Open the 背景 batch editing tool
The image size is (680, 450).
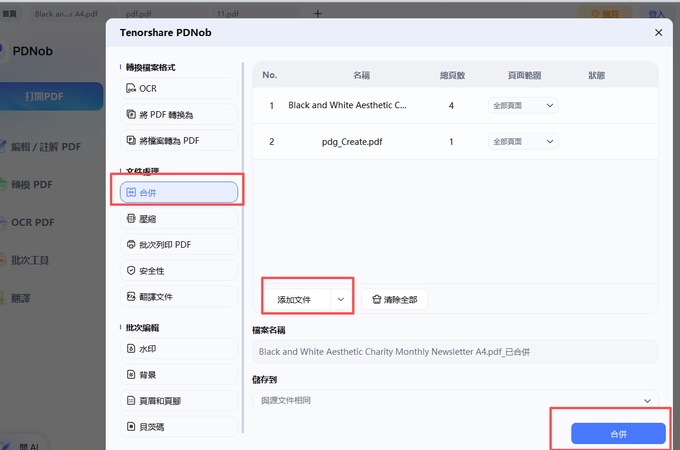point(179,375)
